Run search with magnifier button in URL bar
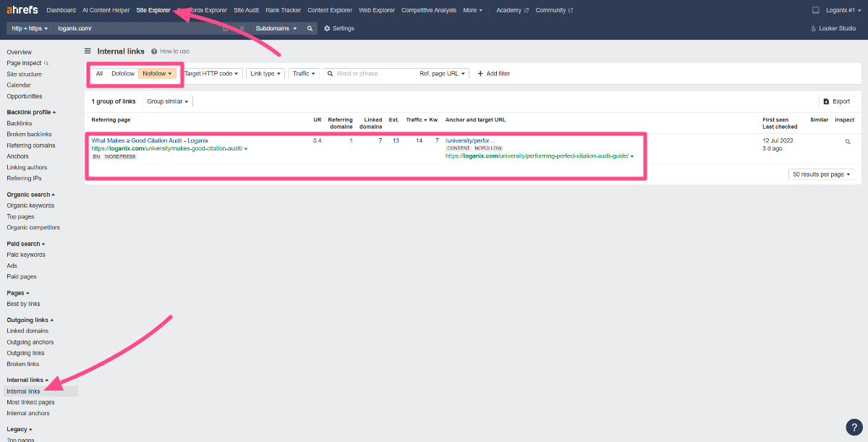868x442 pixels. [x=310, y=28]
